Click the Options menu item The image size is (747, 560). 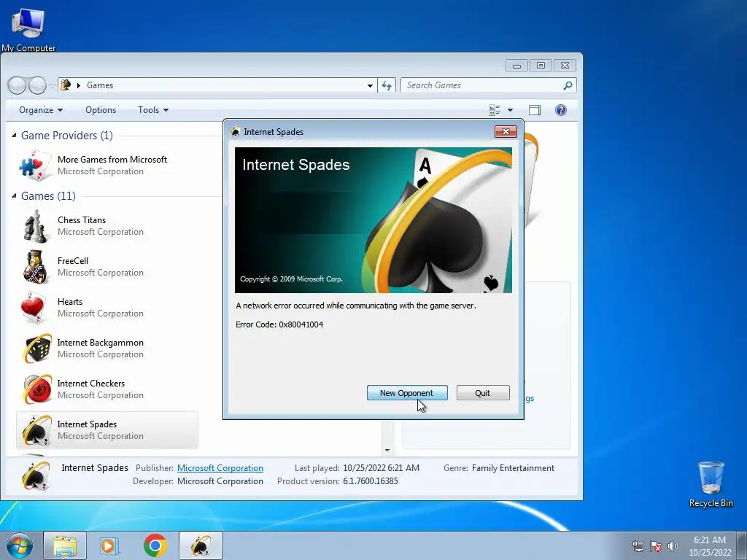coord(101,110)
